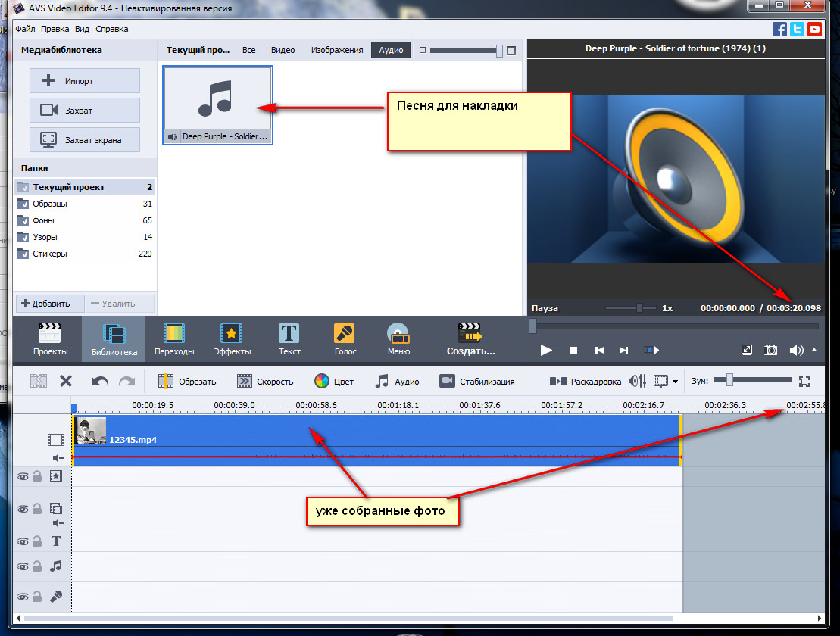Click the Импорт button
840x636 pixels.
coord(85,81)
